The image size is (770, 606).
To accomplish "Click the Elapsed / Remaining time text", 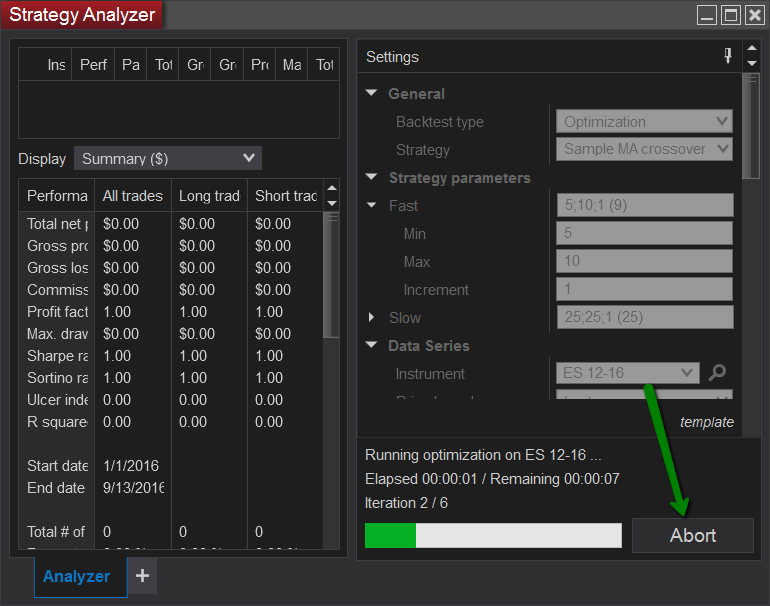I will (492, 479).
